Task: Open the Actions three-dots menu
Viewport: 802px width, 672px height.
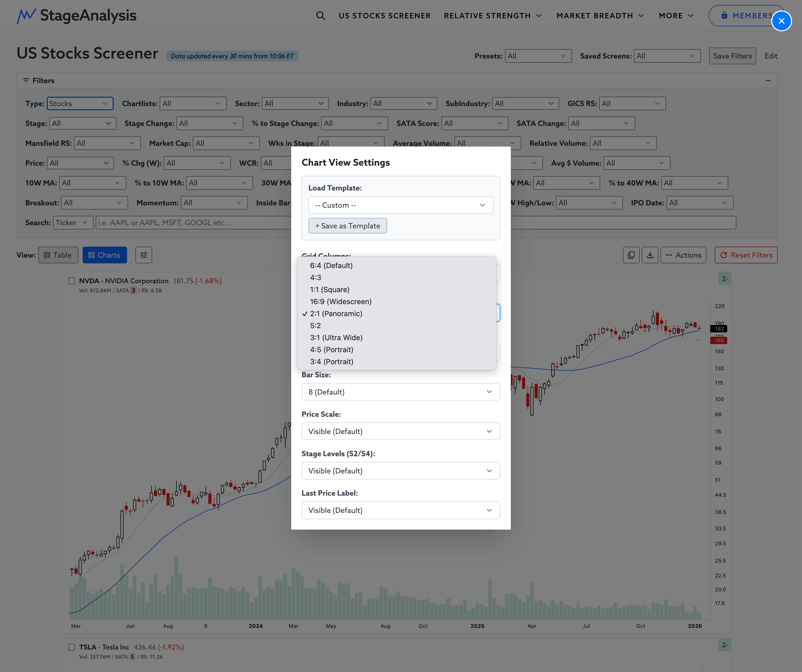Action: tap(683, 255)
